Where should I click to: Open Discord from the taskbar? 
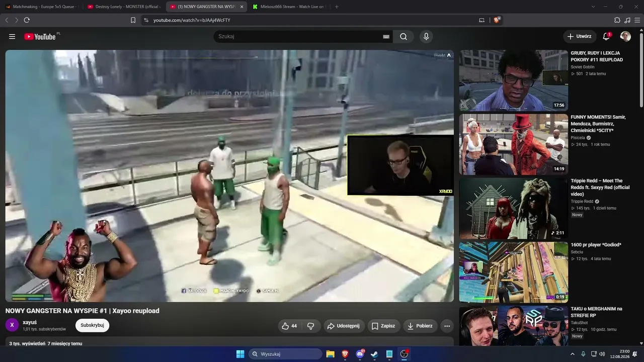click(x=360, y=354)
